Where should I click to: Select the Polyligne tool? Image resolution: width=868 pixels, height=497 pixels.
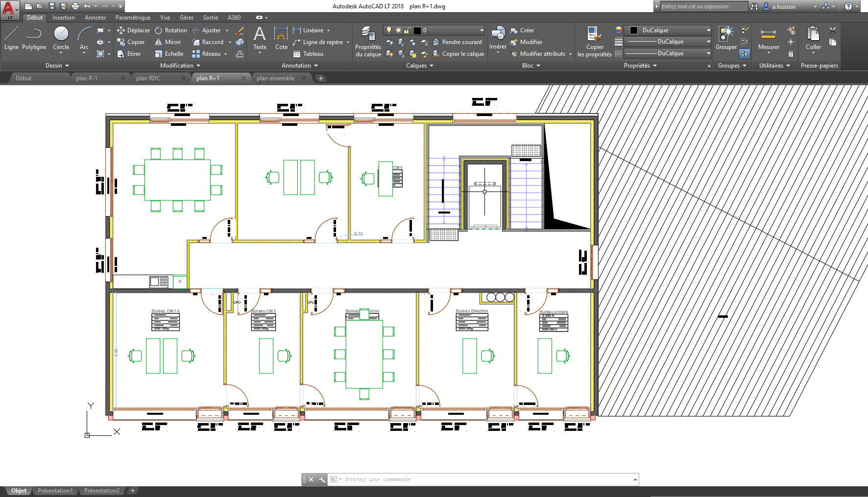point(34,38)
